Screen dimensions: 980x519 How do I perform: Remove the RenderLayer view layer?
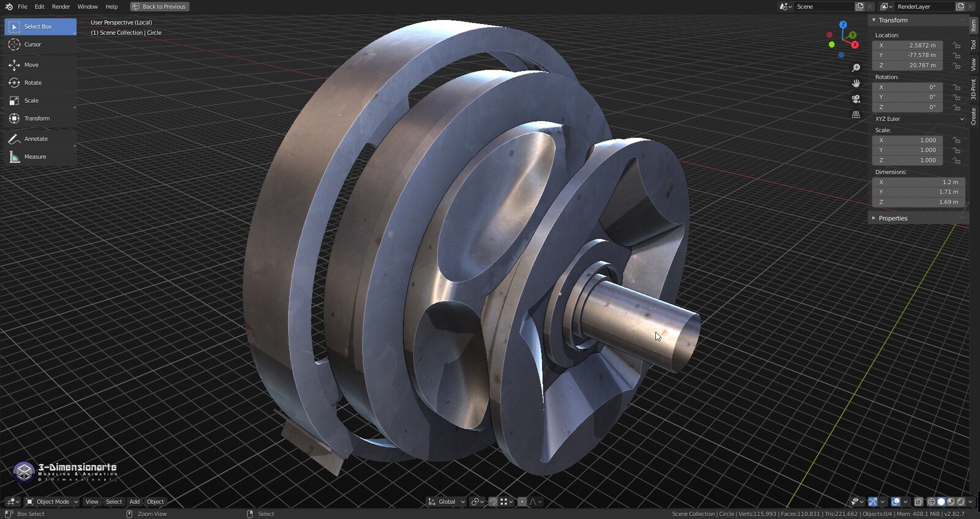click(971, 6)
